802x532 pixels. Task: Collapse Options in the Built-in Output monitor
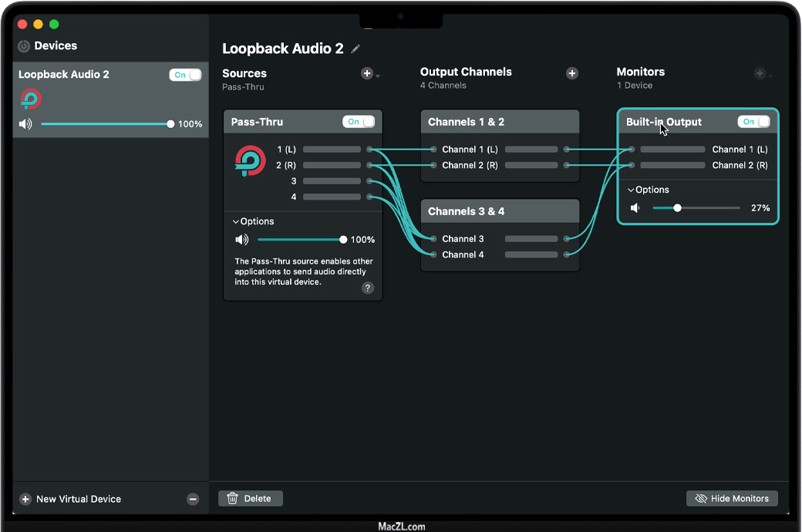coord(649,190)
